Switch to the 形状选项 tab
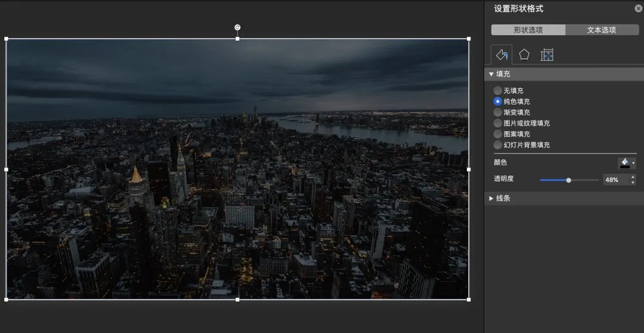Screen dimensions: 644x333 (x=528, y=30)
